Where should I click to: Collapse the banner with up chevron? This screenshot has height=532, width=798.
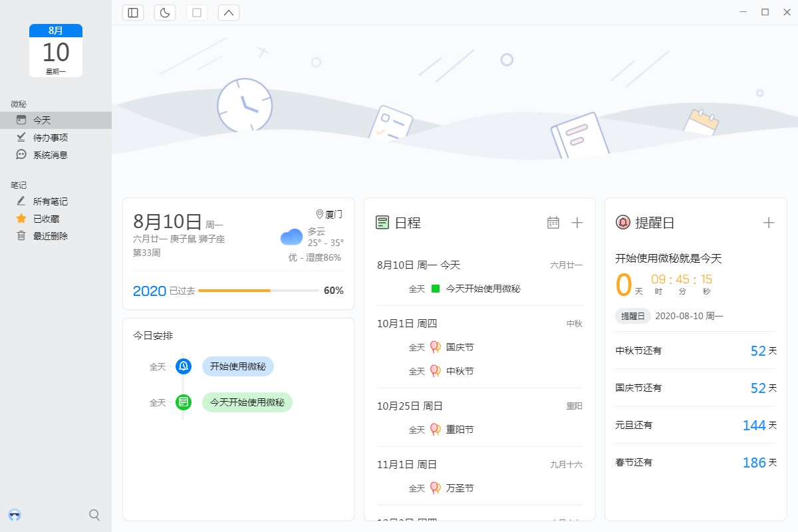pyautogui.click(x=229, y=13)
